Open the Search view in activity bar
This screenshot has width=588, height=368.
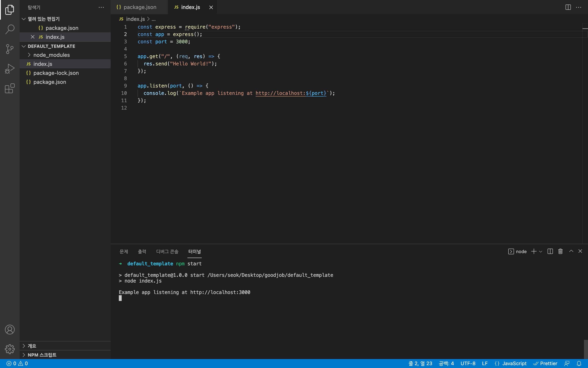tap(10, 29)
